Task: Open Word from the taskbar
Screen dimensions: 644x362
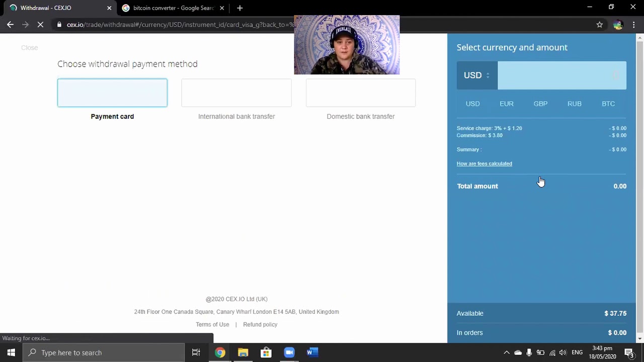Action: 312,352
